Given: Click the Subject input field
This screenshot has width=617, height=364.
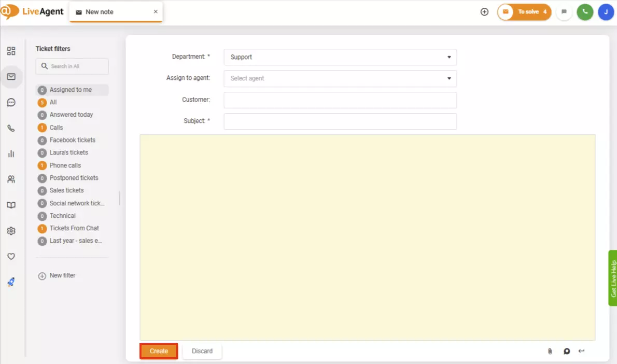Looking at the screenshot, I should tap(340, 121).
